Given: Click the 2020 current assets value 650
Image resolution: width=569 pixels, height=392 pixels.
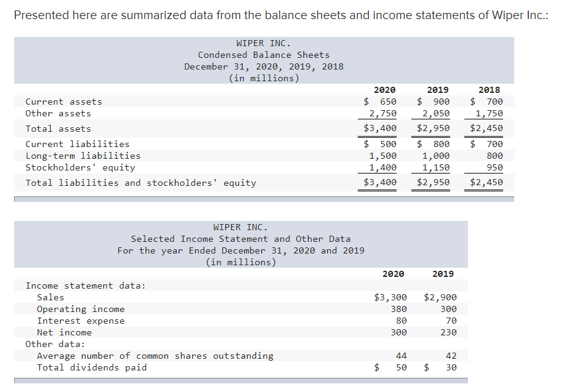Looking at the screenshot, I should 388,102.
